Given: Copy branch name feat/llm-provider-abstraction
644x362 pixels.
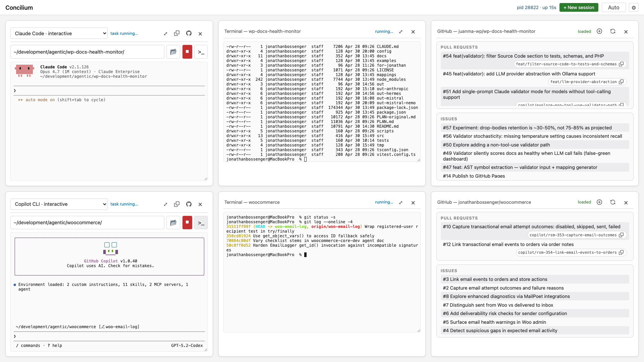Looking at the screenshot, I should (621, 82).
